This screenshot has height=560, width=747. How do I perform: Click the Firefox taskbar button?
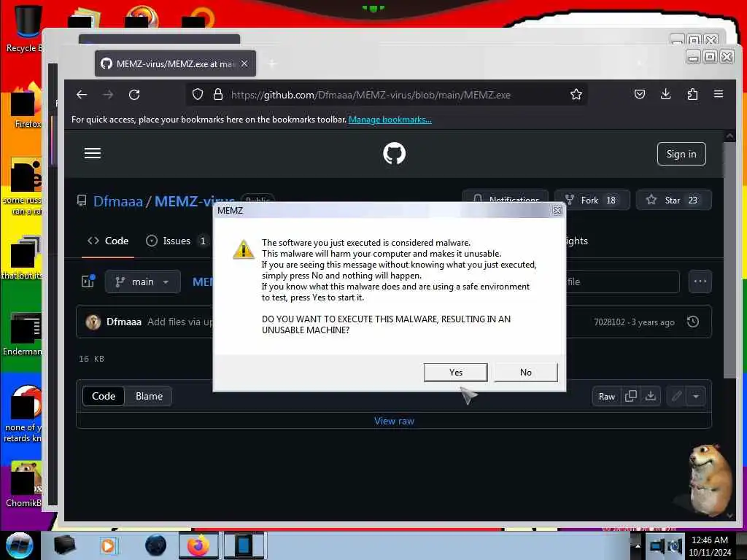pos(198,545)
